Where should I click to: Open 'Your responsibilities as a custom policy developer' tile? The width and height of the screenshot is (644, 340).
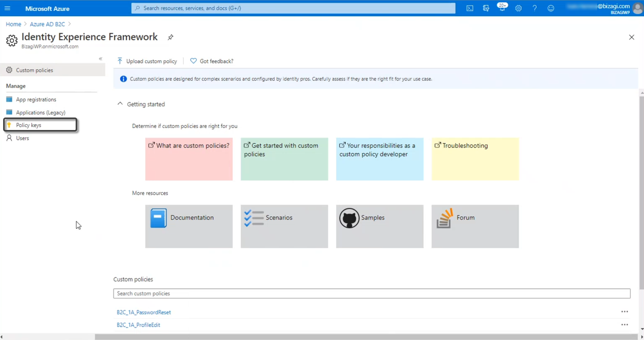click(x=380, y=159)
